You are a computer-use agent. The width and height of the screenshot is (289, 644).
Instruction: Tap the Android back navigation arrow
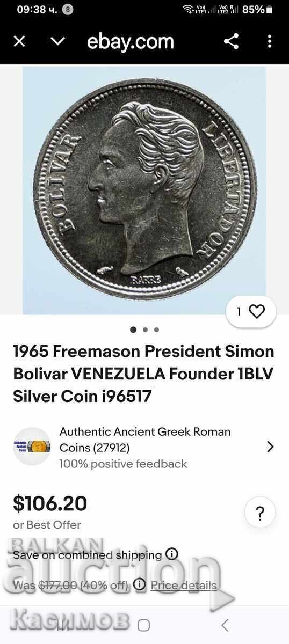click(225, 625)
